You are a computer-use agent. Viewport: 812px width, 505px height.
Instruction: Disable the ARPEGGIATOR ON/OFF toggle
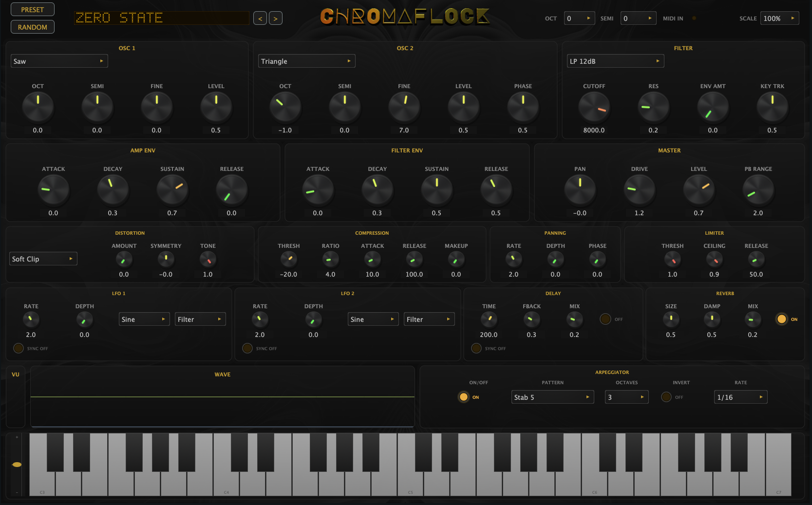tap(464, 397)
